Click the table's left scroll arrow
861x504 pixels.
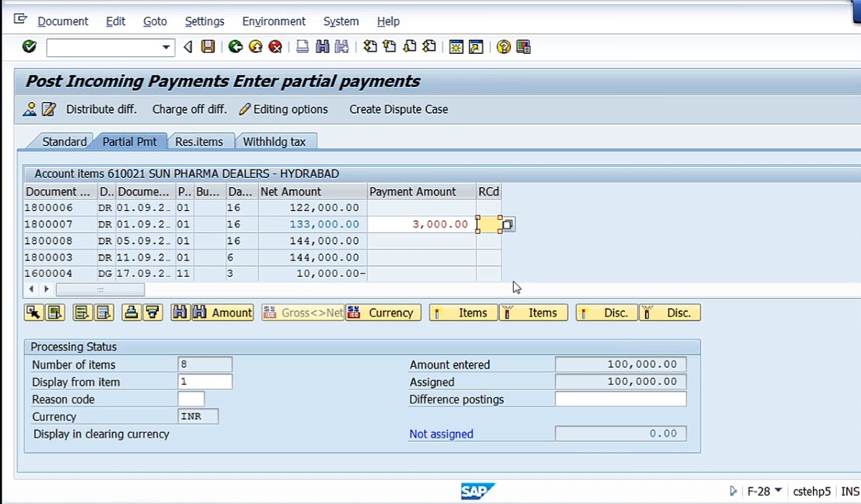point(31,288)
